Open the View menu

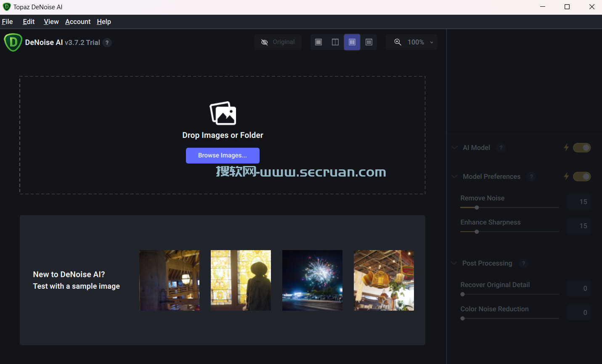coord(51,21)
